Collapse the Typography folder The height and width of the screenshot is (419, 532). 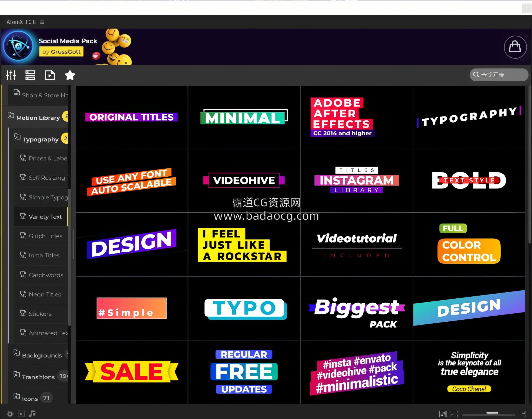click(41, 139)
